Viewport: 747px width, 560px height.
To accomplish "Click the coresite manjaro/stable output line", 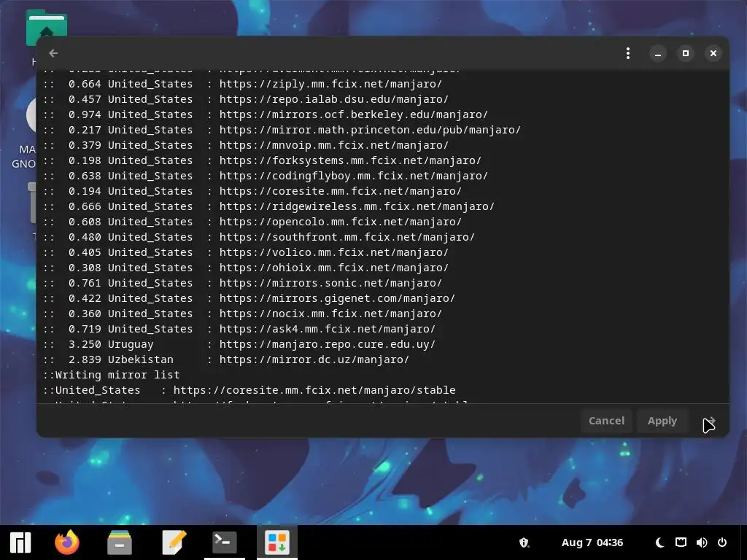I will [x=249, y=390].
